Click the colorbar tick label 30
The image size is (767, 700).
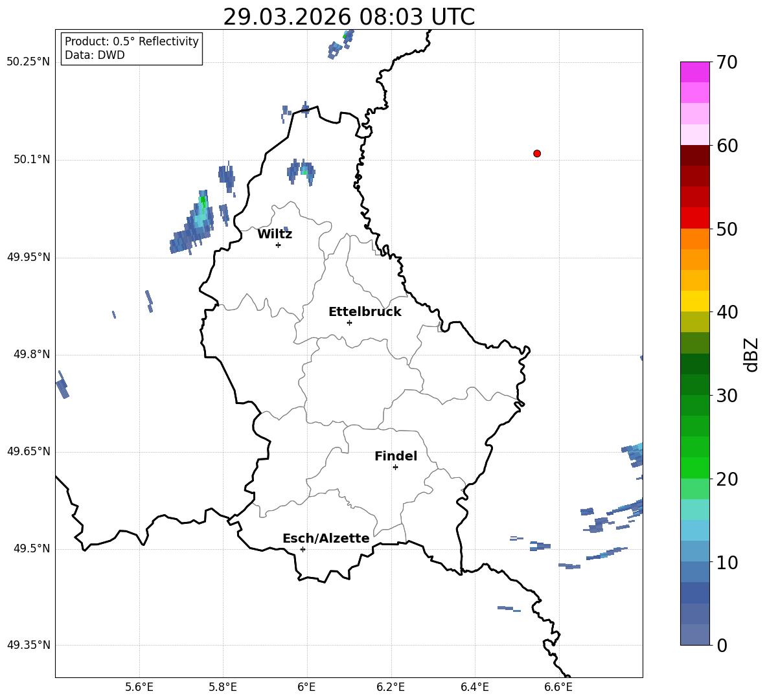coord(727,396)
